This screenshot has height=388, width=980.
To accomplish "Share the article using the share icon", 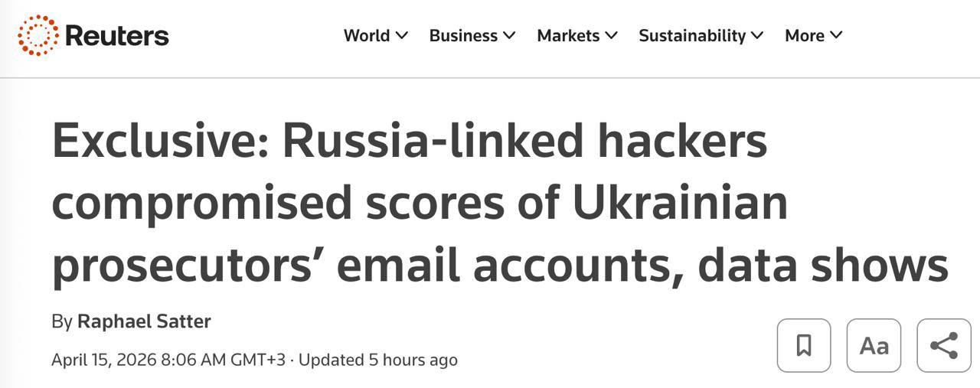I will pos(943,345).
